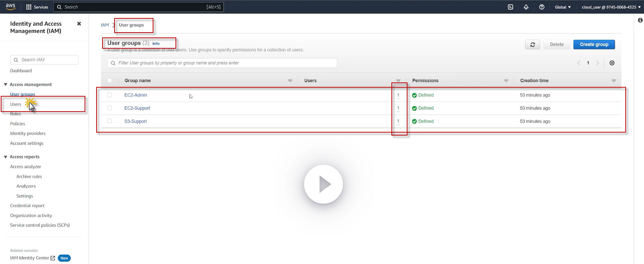Open the cloud_user account menu
644x264 pixels.
(x=611, y=7)
